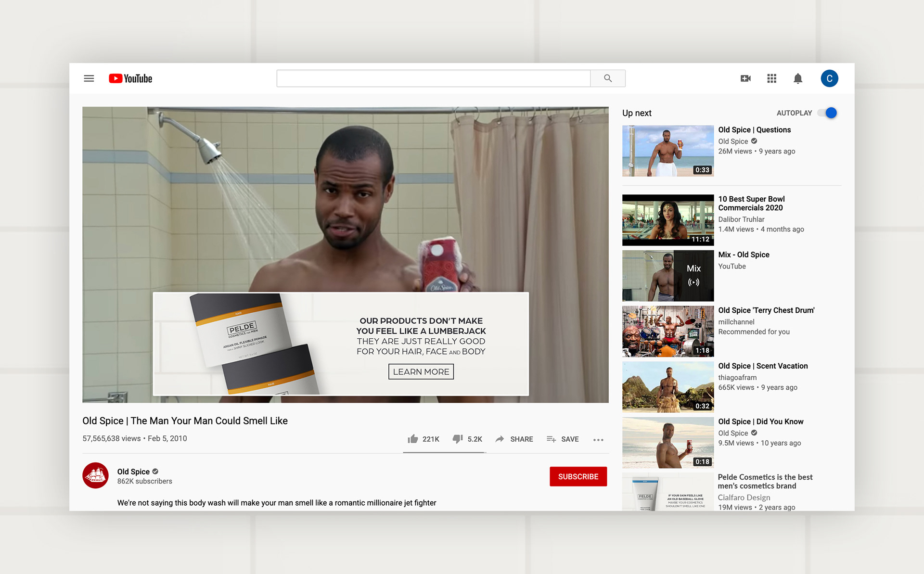Image resolution: width=924 pixels, height=574 pixels.
Task: Click the Pelde Cosmetics thumbnail
Action: tap(668, 492)
